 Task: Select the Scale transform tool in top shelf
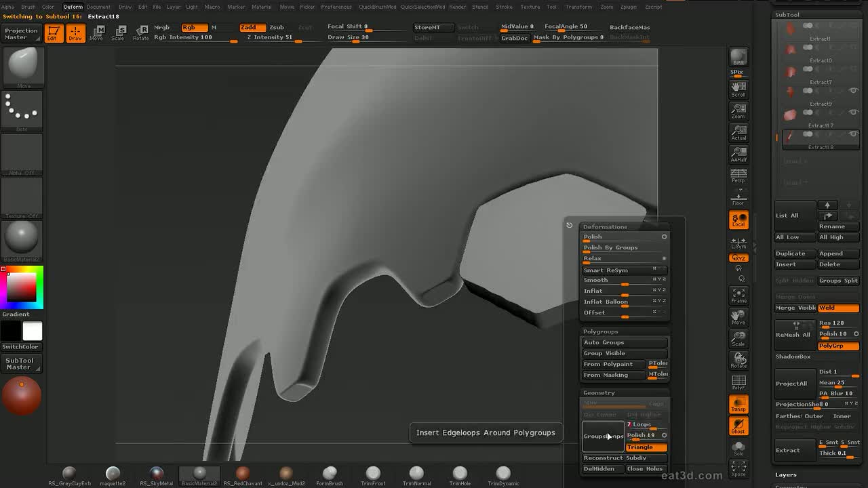click(119, 33)
